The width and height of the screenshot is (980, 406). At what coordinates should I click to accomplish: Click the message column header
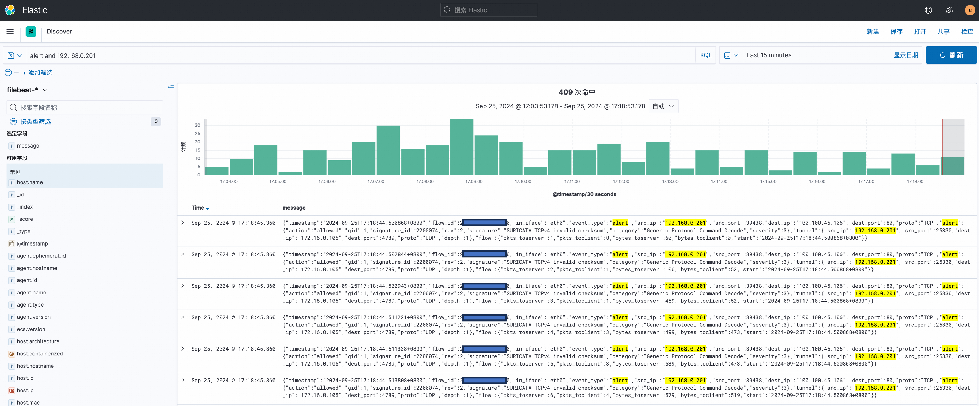(x=294, y=208)
